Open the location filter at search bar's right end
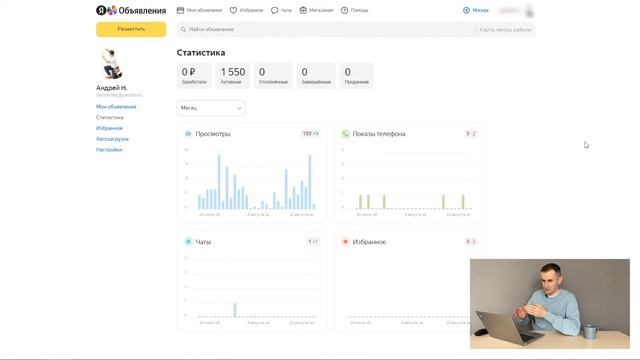640x360 pixels. click(505, 29)
